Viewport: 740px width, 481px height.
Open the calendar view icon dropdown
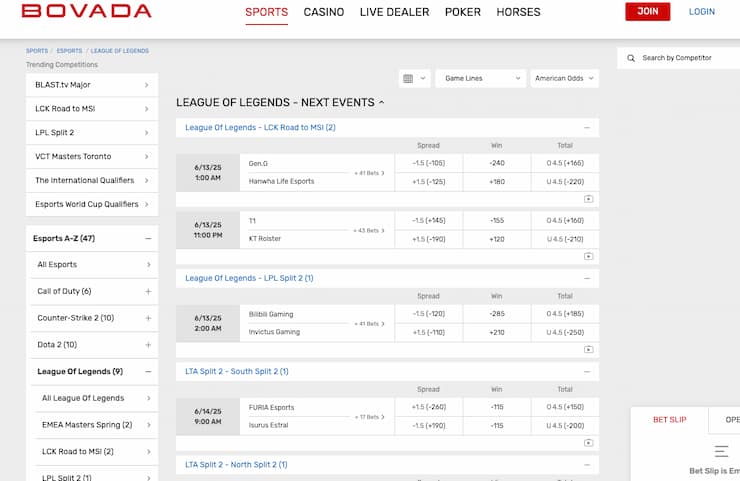[414, 78]
